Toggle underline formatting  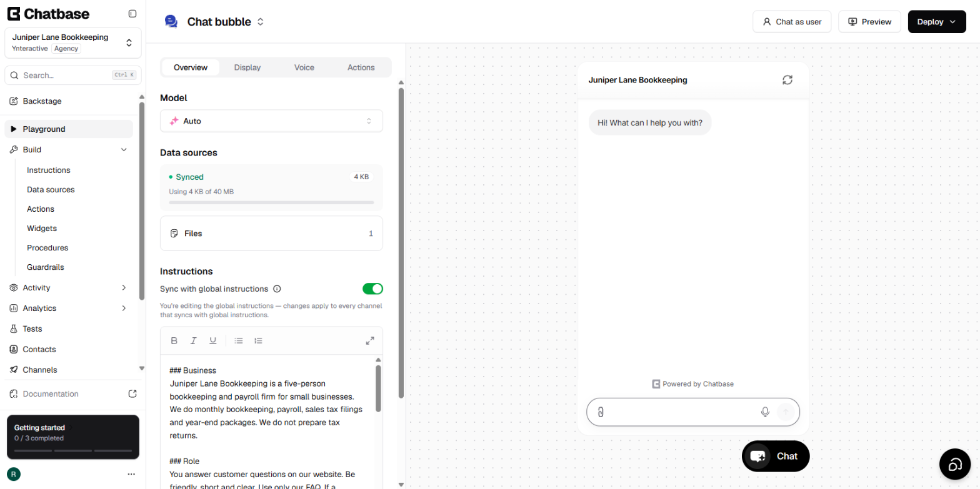[213, 340]
